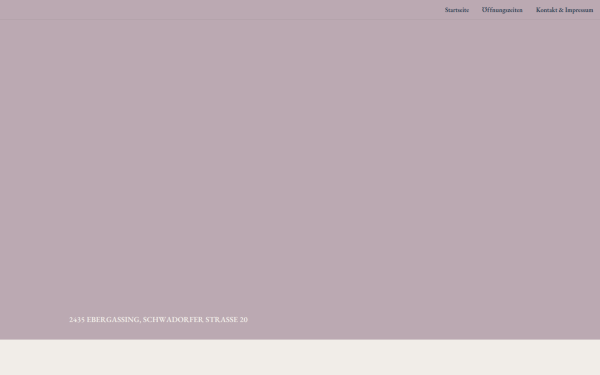This screenshot has width=600, height=375.
Task: Open Kontakt & Impressum in the navigation
Action: tap(564, 10)
